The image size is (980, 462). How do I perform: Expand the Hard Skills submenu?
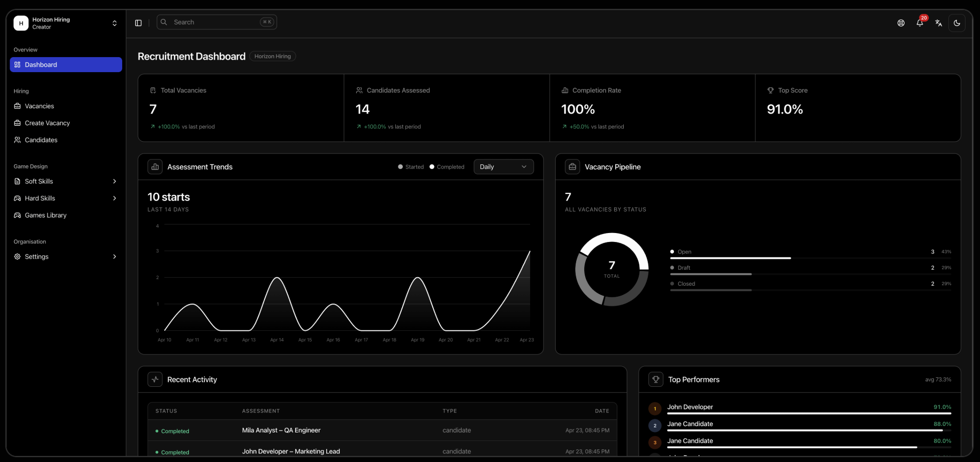(66, 198)
